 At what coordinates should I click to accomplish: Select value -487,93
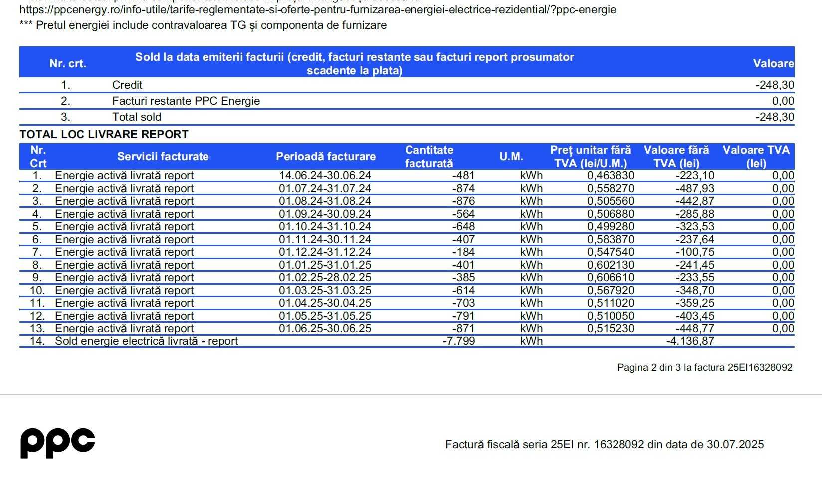(695, 189)
